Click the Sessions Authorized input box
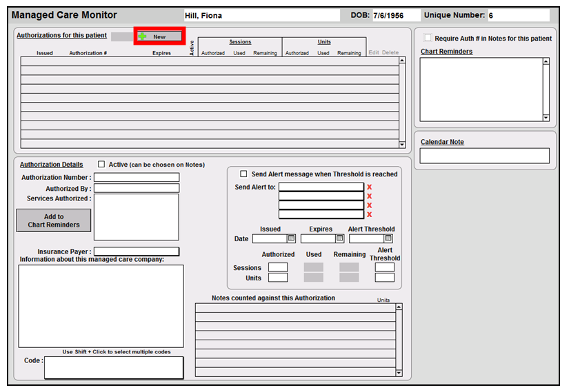The height and width of the screenshot is (392, 569). pos(278,267)
